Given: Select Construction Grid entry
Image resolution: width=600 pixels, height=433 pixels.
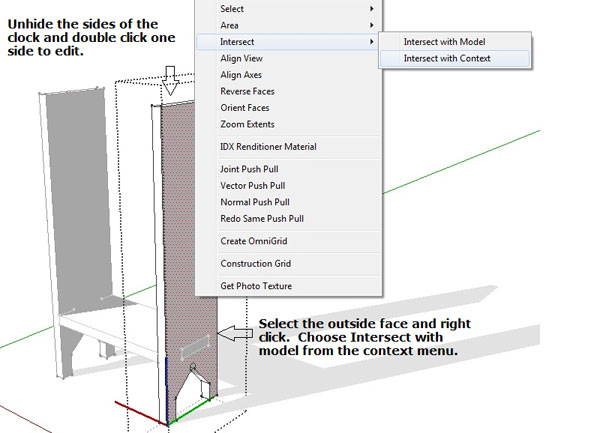Looking at the screenshot, I should pyautogui.click(x=258, y=263).
